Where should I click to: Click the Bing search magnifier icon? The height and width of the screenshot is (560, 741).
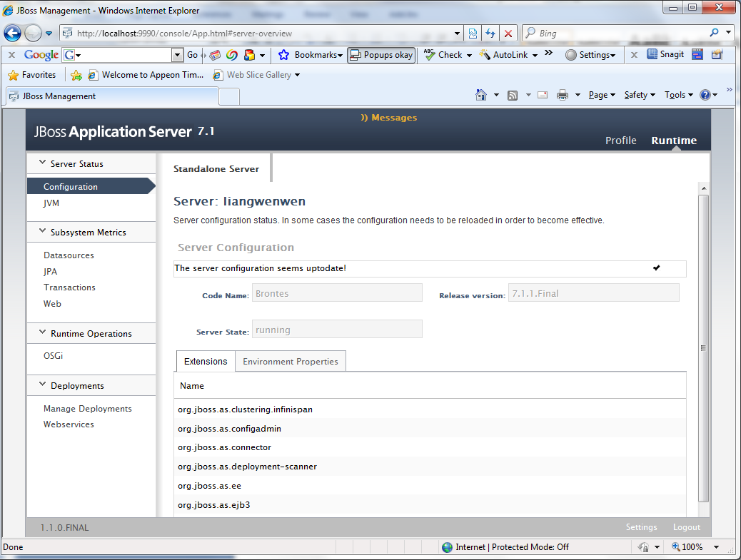click(x=714, y=33)
